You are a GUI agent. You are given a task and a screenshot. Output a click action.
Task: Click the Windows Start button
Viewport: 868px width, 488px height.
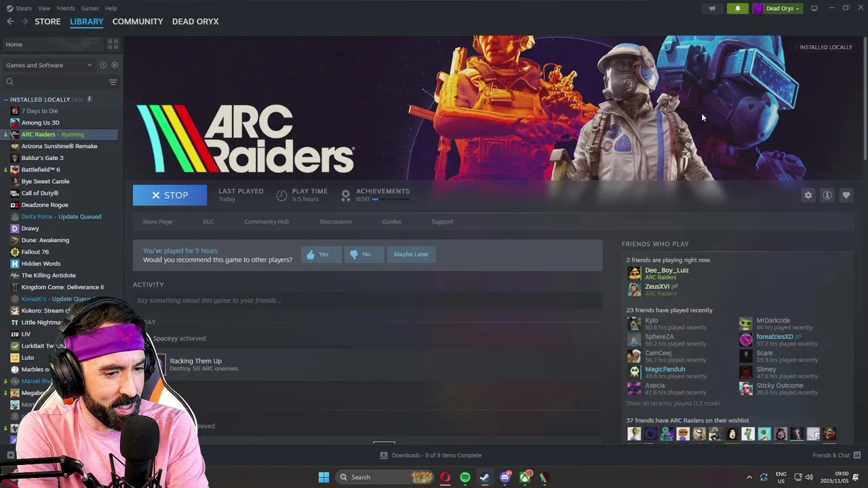coord(323,477)
